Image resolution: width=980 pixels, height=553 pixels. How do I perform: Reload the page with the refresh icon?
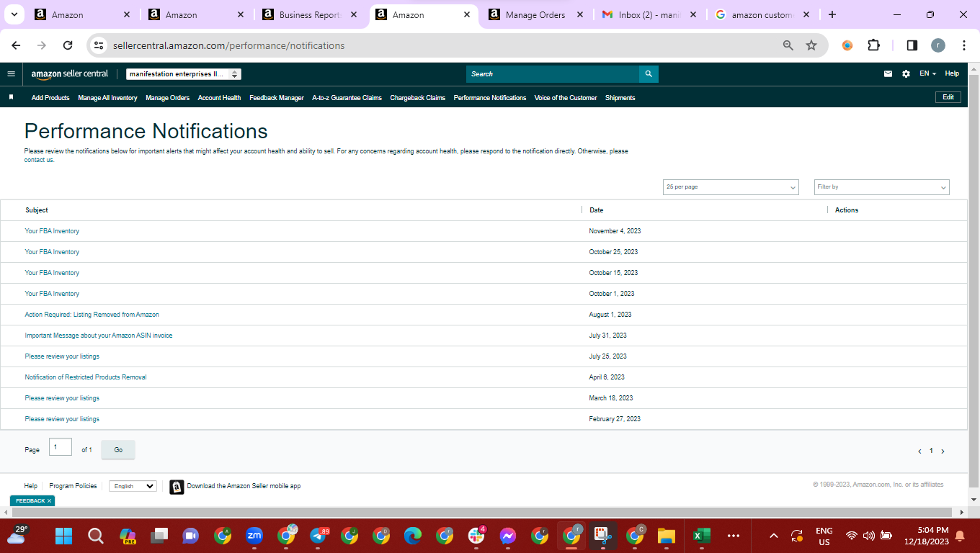tap(68, 45)
